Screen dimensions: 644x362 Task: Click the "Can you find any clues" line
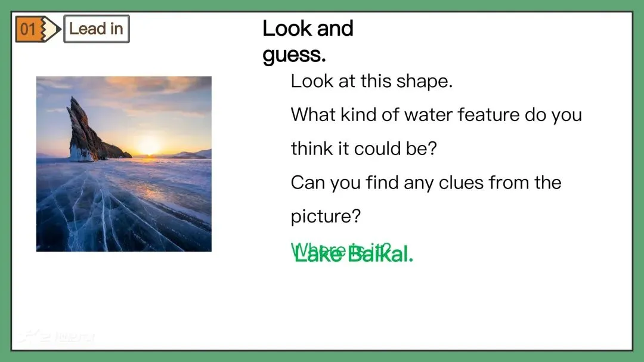pyautogui.click(x=426, y=182)
